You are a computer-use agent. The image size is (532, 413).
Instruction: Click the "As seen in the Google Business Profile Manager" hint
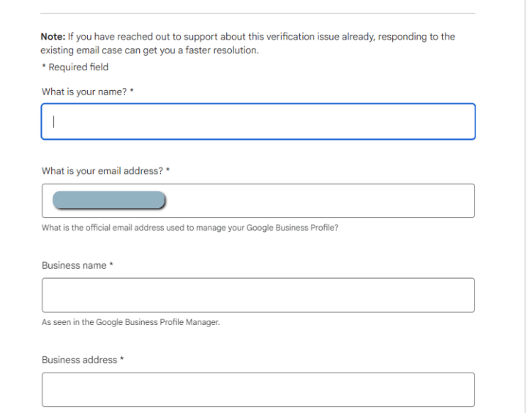(x=131, y=322)
